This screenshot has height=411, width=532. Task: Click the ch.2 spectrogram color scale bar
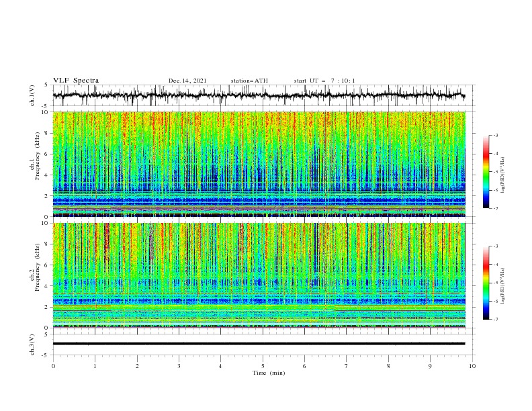pyautogui.click(x=486, y=283)
